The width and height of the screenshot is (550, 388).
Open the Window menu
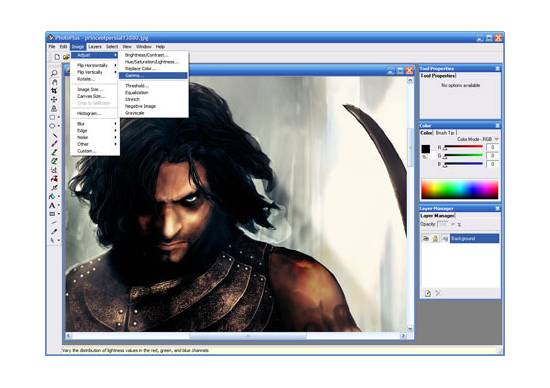click(x=144, y=47)
